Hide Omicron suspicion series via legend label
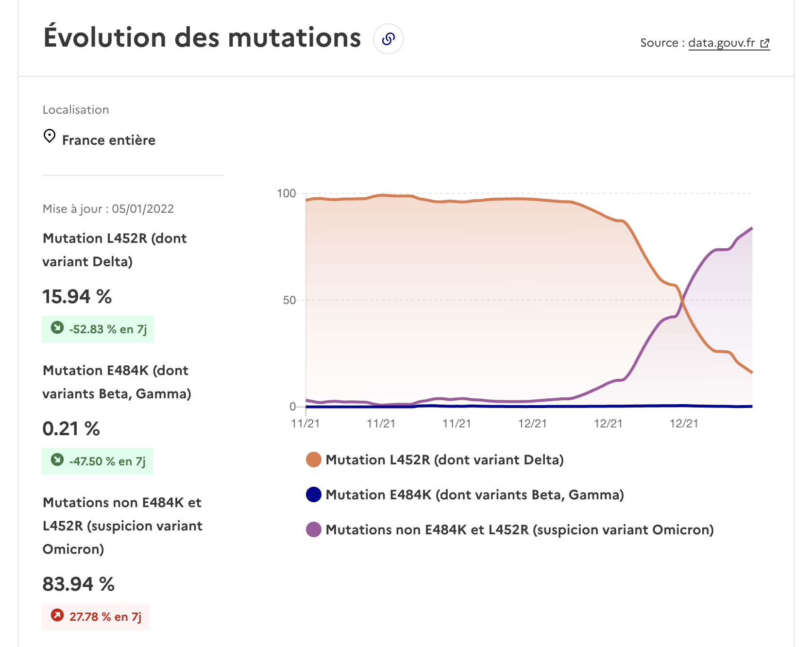 (x=520, y=529)
